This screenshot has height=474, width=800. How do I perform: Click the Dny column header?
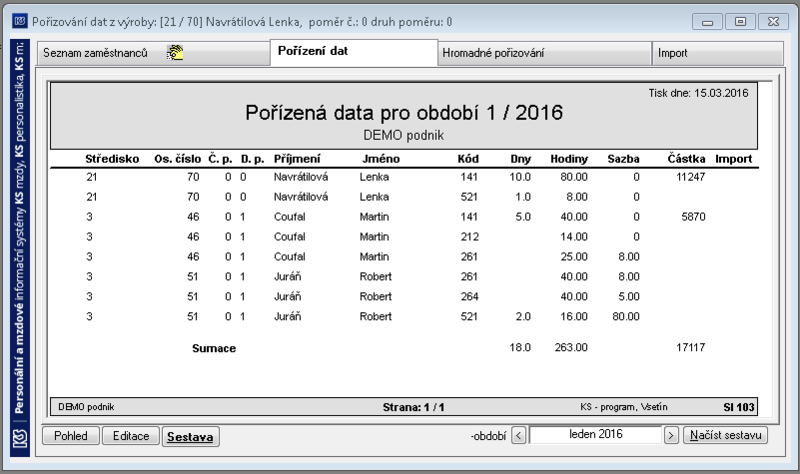[520, 159]
